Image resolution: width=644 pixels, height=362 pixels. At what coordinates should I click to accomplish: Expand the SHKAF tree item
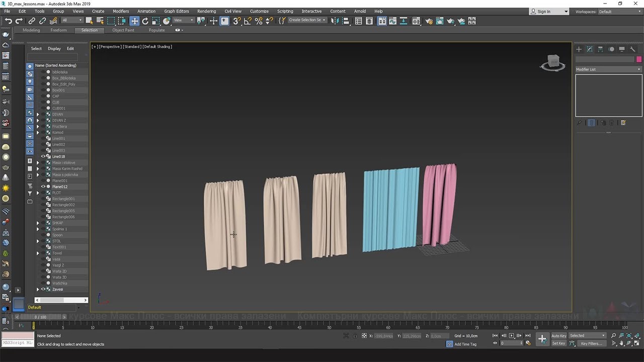click(x=37, y=223)
